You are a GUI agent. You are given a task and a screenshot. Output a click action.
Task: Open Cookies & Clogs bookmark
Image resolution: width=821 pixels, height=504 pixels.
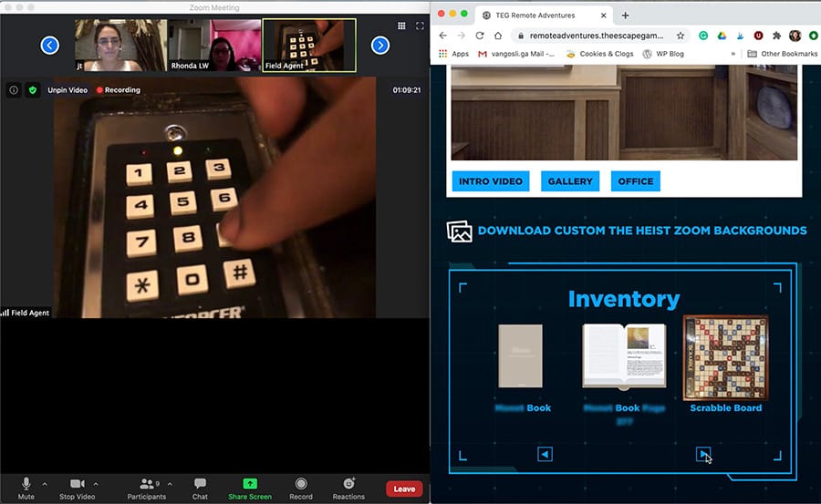pos(599,54)
